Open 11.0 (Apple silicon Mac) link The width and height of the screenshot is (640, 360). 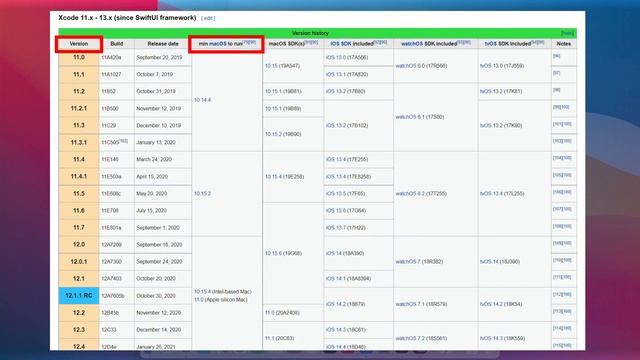[221, 300]
